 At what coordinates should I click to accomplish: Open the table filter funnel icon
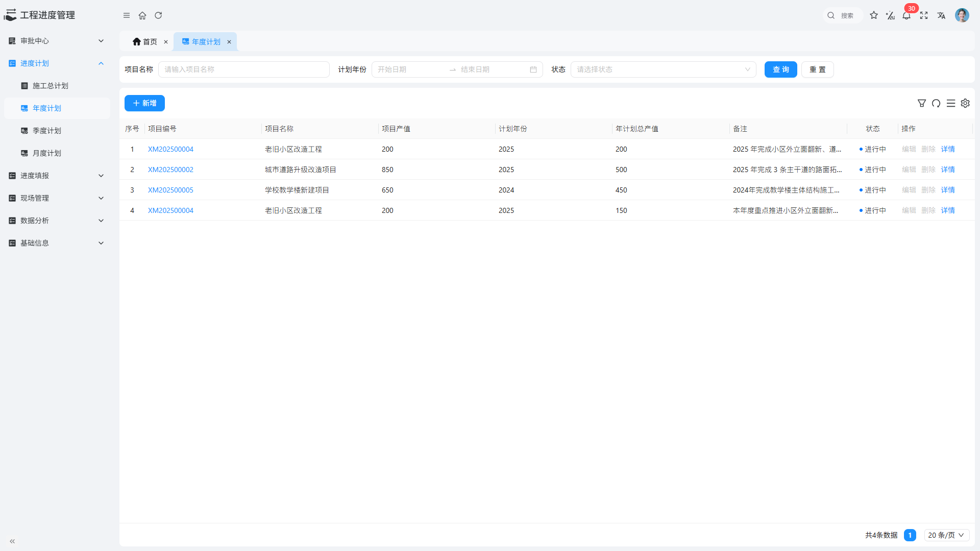921,103
